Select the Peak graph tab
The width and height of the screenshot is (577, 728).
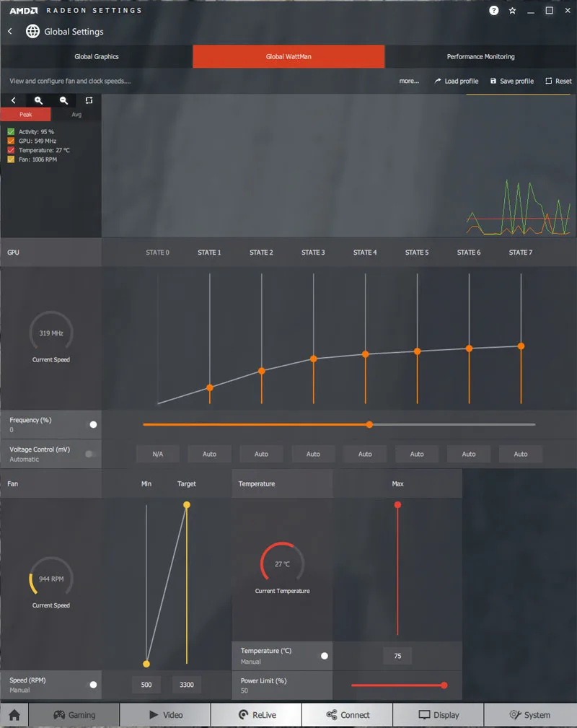[25, 114]
